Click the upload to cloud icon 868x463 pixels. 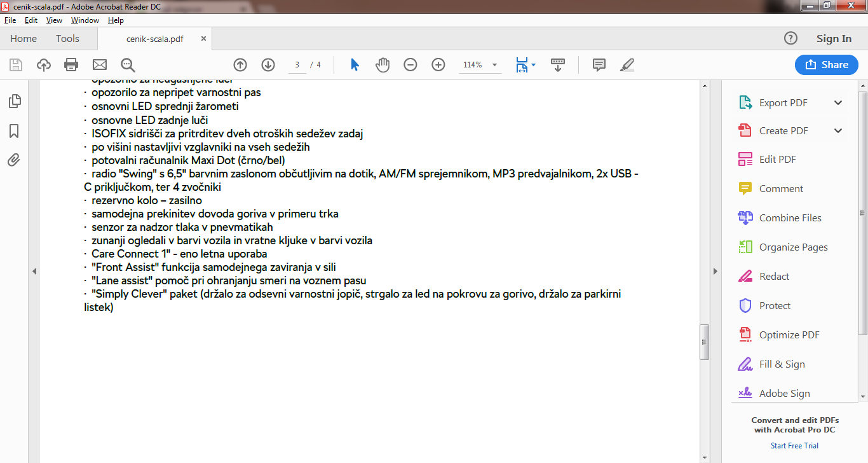point(44,64)
